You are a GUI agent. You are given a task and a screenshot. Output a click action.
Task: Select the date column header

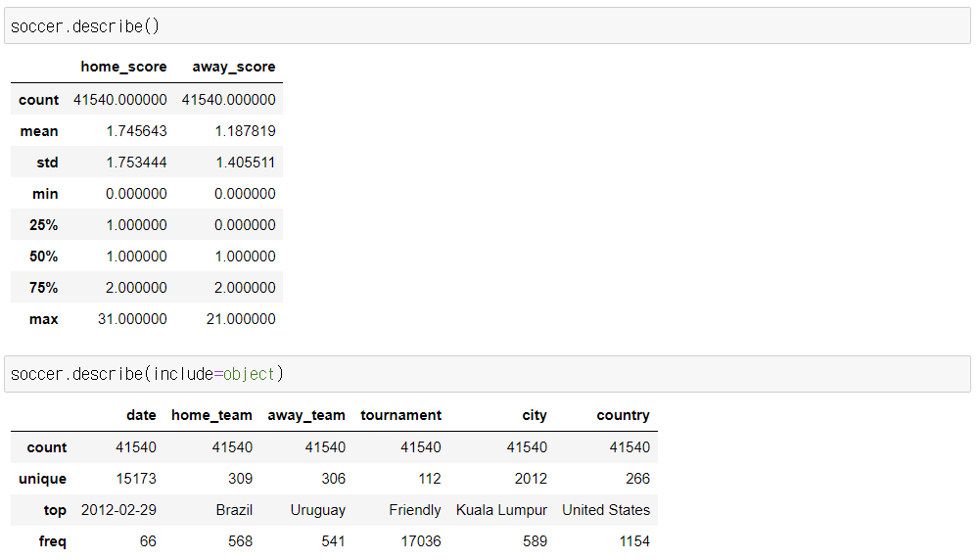(141, 415)
